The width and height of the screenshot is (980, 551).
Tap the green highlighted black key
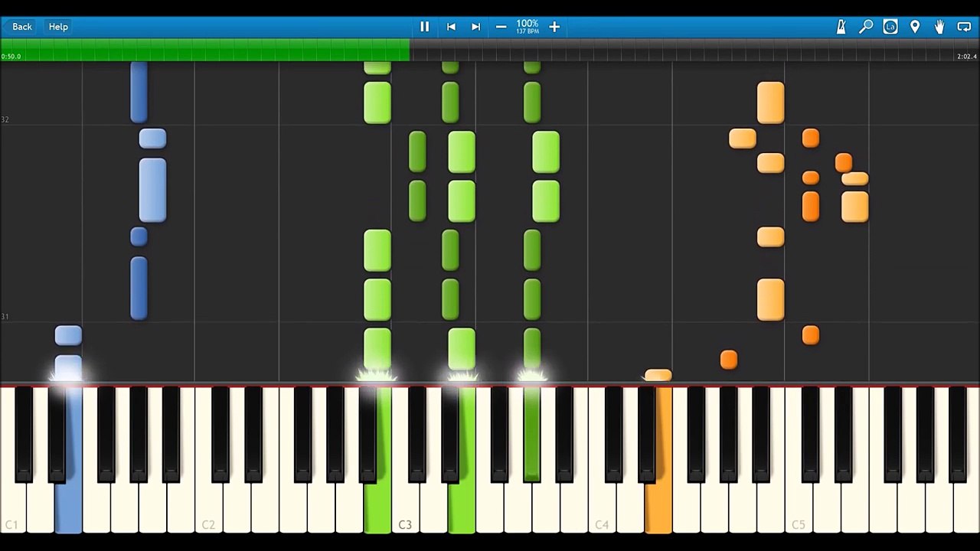click(532, 435)
